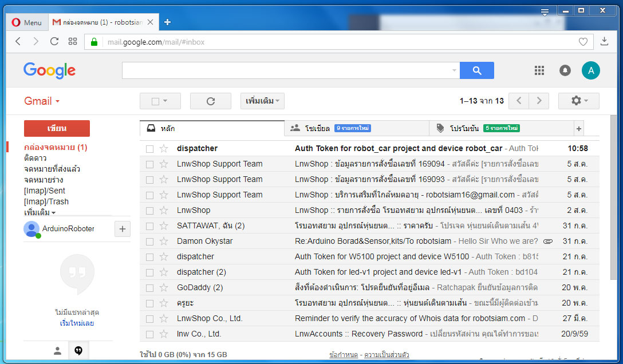Open downloads with the download arrow icon

(604, 41)
